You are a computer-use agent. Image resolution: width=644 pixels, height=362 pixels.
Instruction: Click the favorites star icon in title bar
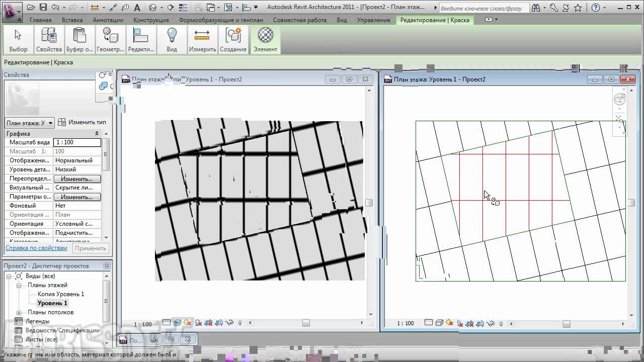(578, 8)
